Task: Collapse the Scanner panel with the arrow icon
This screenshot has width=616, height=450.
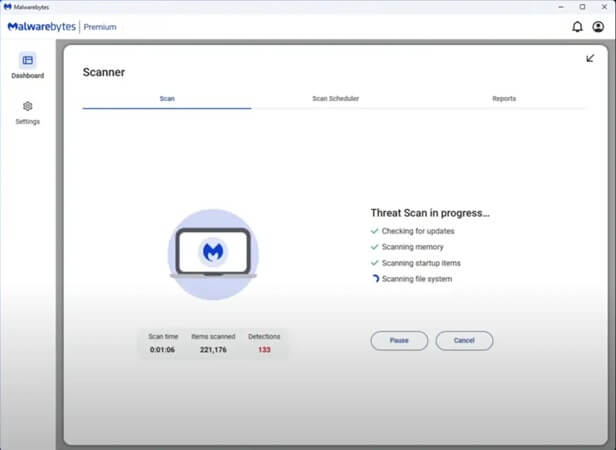Action: coord(590,59)
